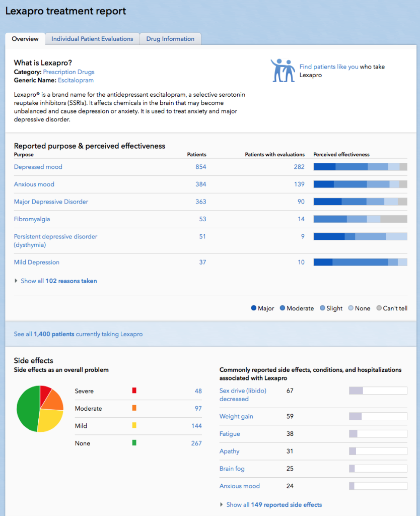Open the Weight gain side effect
This screenshot has width=420, height=516.
point(236,416)
